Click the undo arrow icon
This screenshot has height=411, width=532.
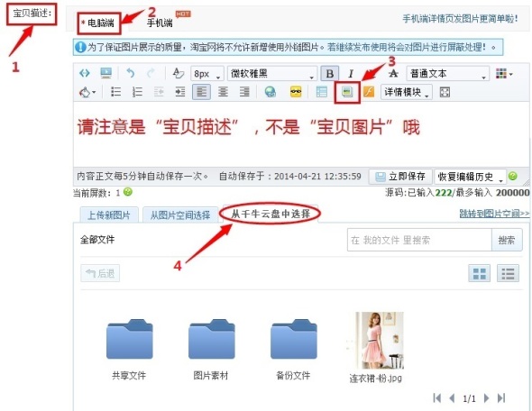130,73
